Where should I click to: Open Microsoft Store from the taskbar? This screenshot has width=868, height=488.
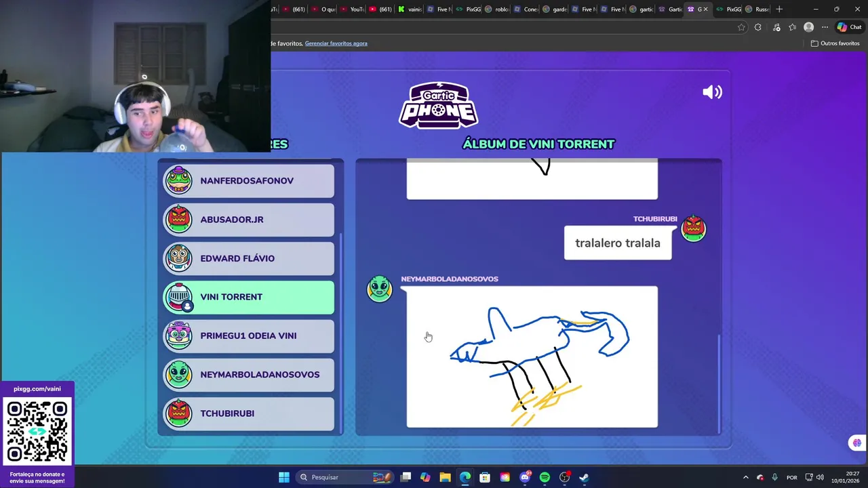click(x=485, y=477)
